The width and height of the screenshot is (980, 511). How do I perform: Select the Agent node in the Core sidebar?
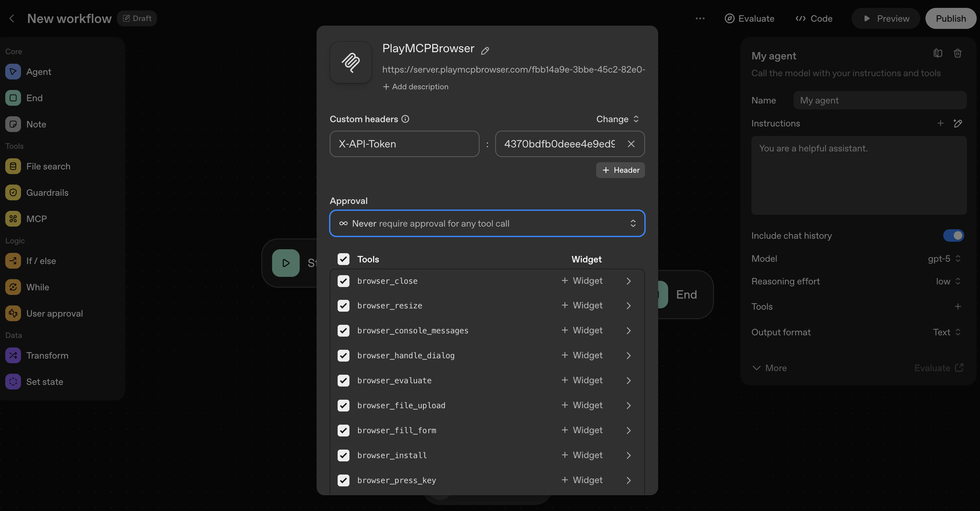(x=39, y=72)
